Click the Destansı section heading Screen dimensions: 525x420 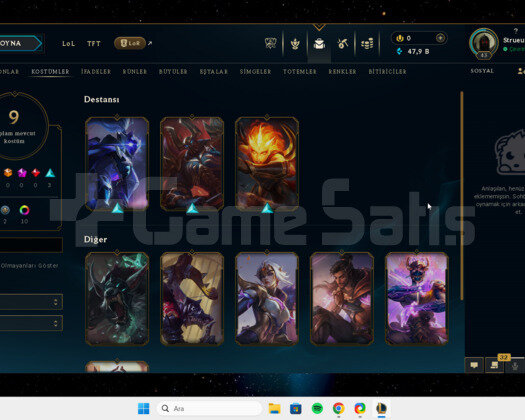tap(101, 99)
